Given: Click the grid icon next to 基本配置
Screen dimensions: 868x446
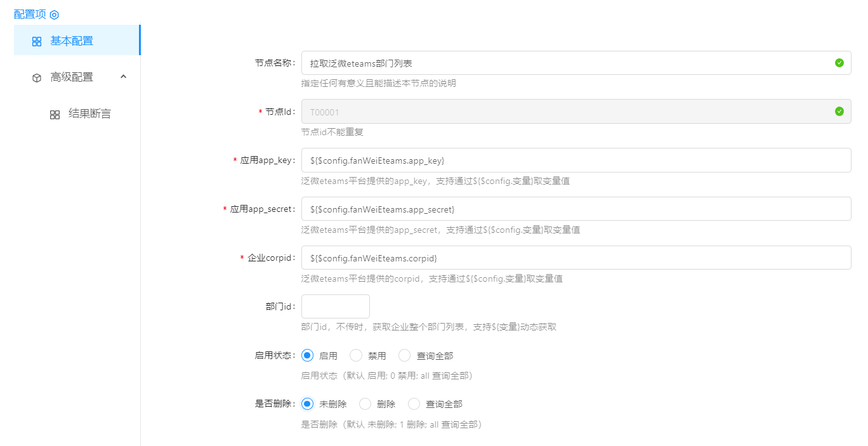Looking at the screenshot, I should (x=37, y=41).
